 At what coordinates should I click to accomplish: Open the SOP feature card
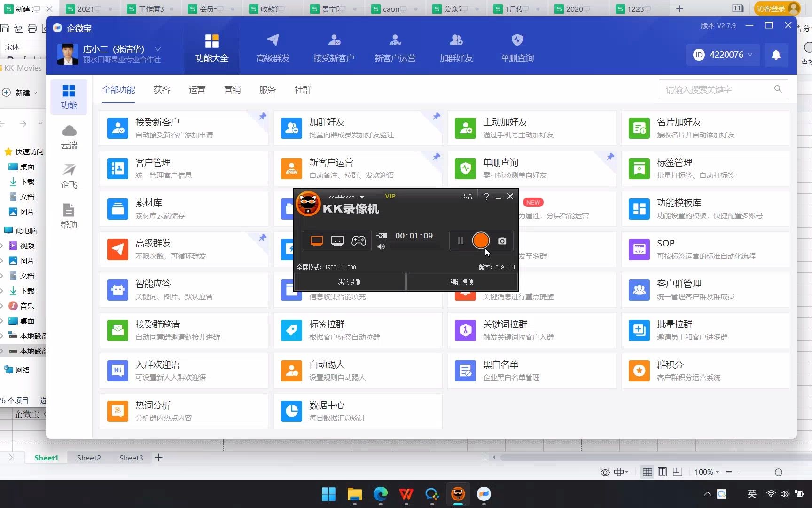[705, 249]
